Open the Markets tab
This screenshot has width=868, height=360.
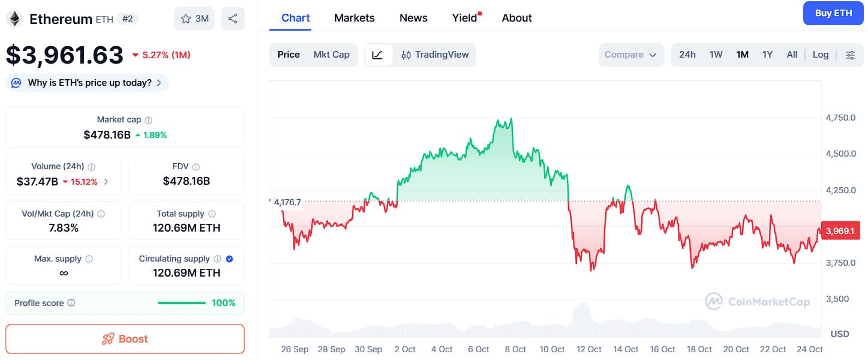click(354, 18)
